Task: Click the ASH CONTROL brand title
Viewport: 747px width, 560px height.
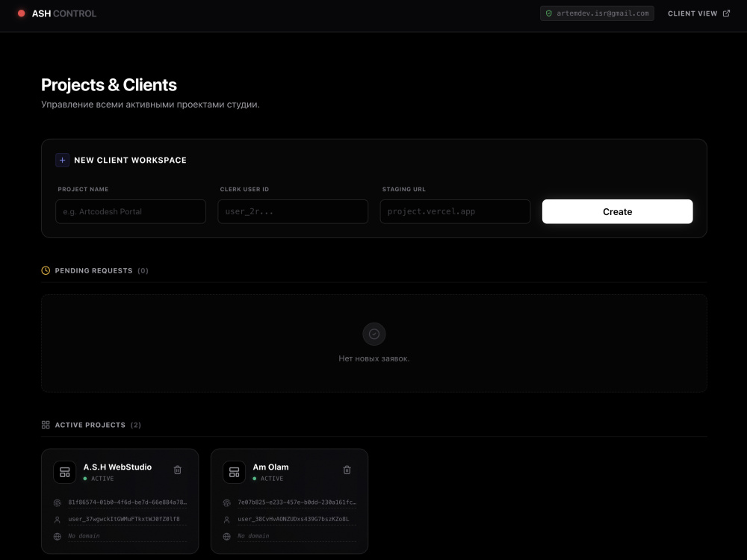Action: pyautogui.click(x=63, y=13)
